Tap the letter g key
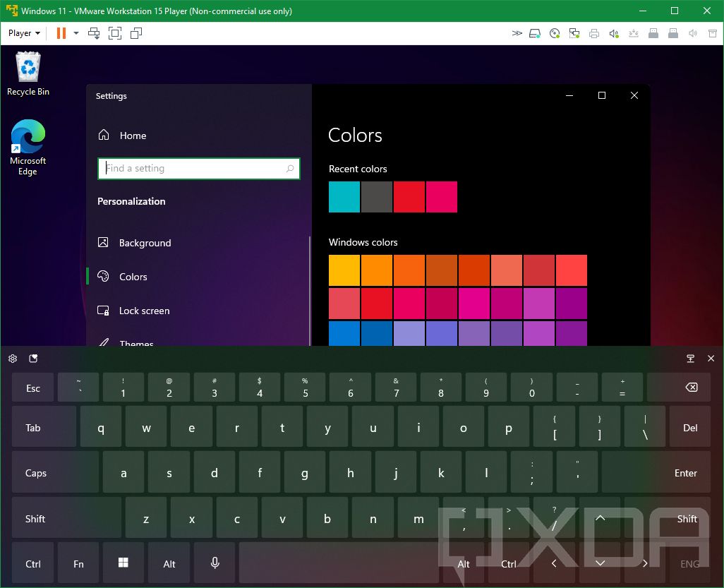Viewport: 724px width, 588px height. click(x=305, y=472)
